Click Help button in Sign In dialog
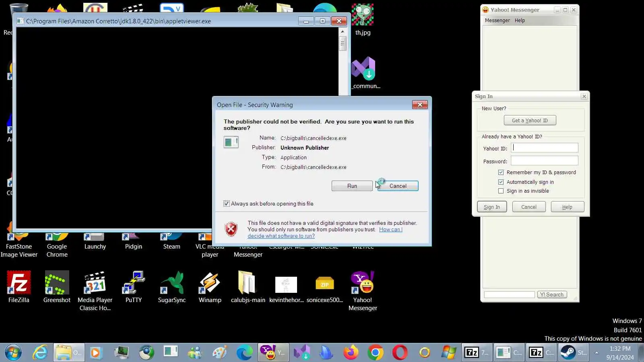This screenshot has width=644, height=362. pyautogui.click(x=567, y=207)
